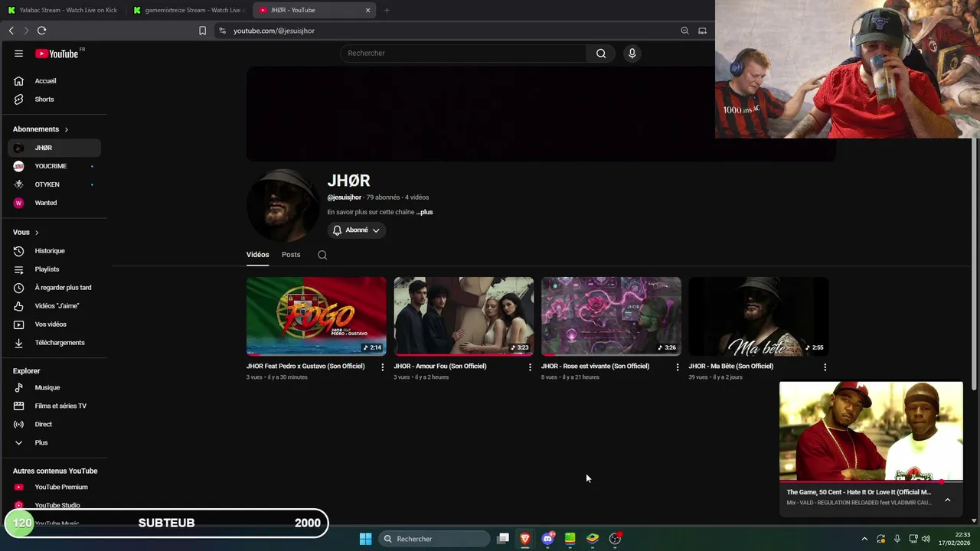
Task: Open a new browser tab
Action: [x=387, y=10]
